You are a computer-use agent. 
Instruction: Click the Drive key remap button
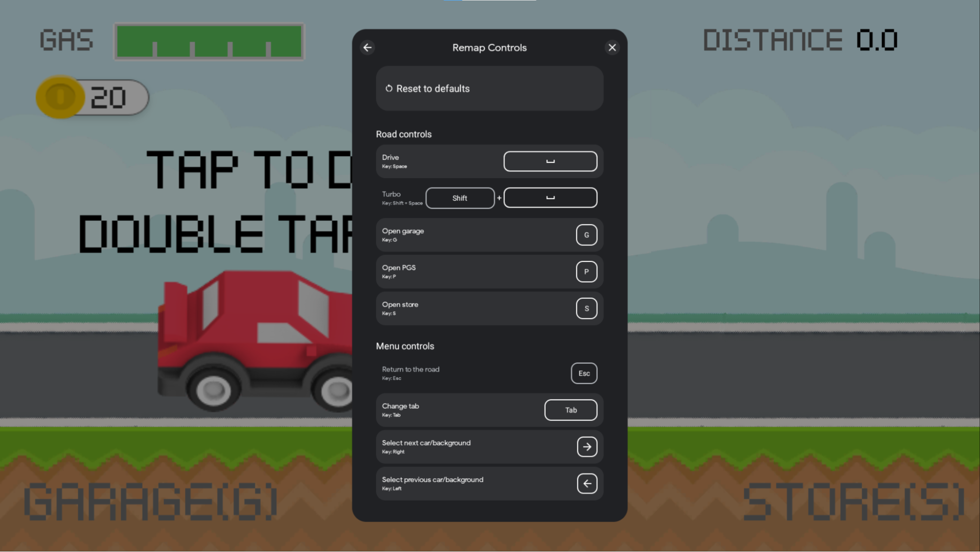pyautogui.click(x=551, y=161)
